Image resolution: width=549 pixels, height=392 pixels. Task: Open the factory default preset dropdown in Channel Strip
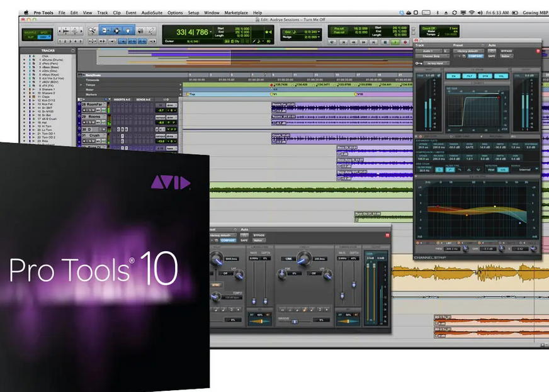coord(468,51)
